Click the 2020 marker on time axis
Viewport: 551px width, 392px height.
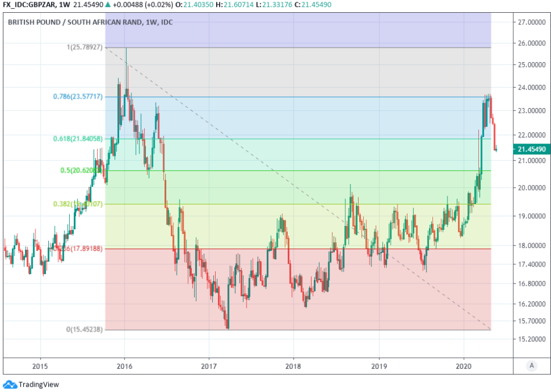pos(463,366)
